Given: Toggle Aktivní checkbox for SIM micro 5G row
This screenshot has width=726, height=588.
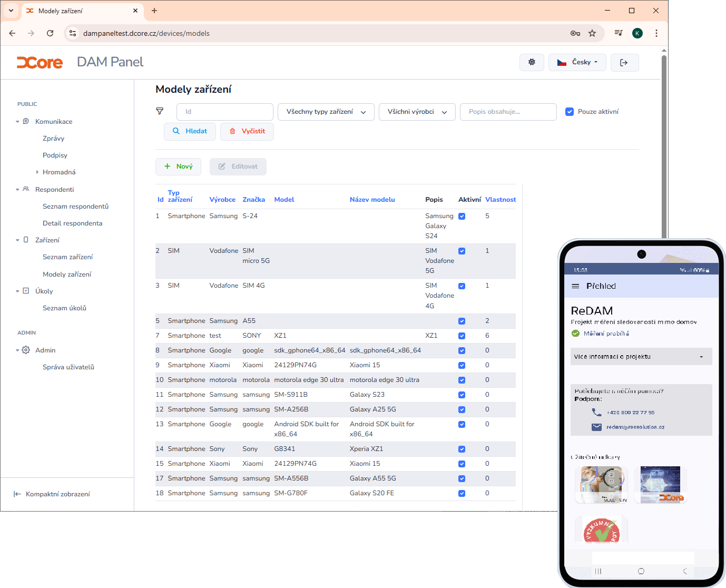Looking at the screenshot, I should point(462,251).
